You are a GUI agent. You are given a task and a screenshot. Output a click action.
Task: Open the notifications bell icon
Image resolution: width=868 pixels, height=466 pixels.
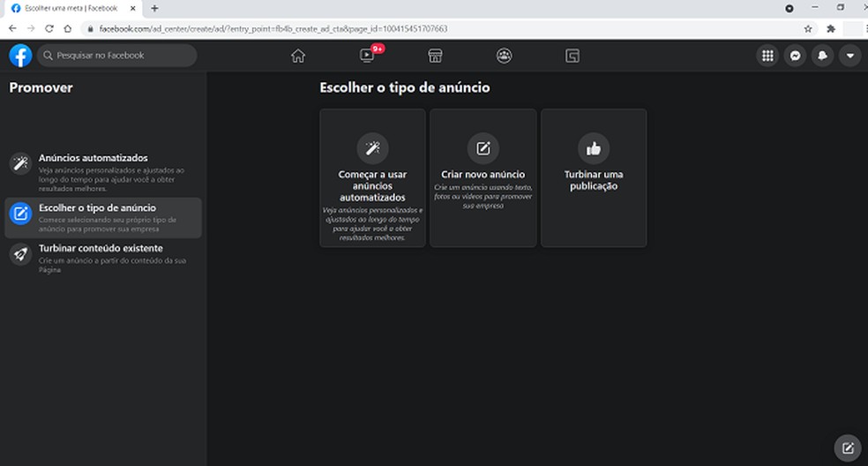pos(822,56)
